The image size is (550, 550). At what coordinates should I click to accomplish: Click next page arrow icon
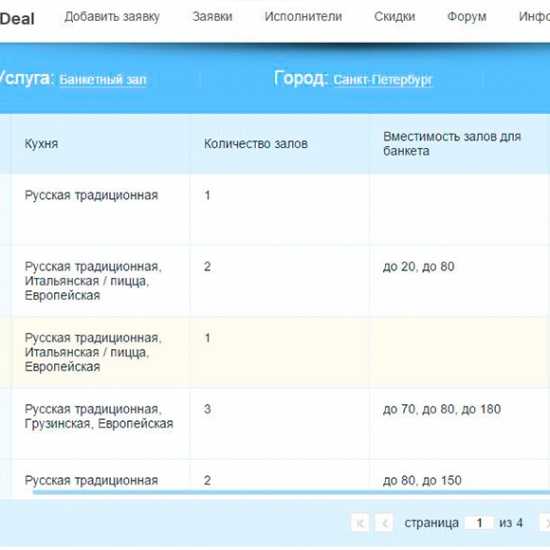tap(545, 523)
